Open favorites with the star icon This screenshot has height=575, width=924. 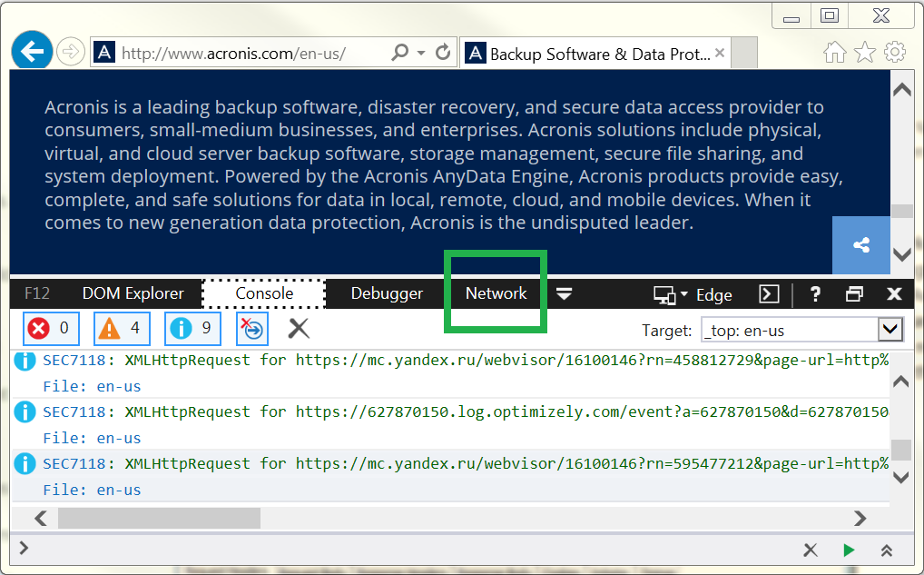(x=864, y=53)
